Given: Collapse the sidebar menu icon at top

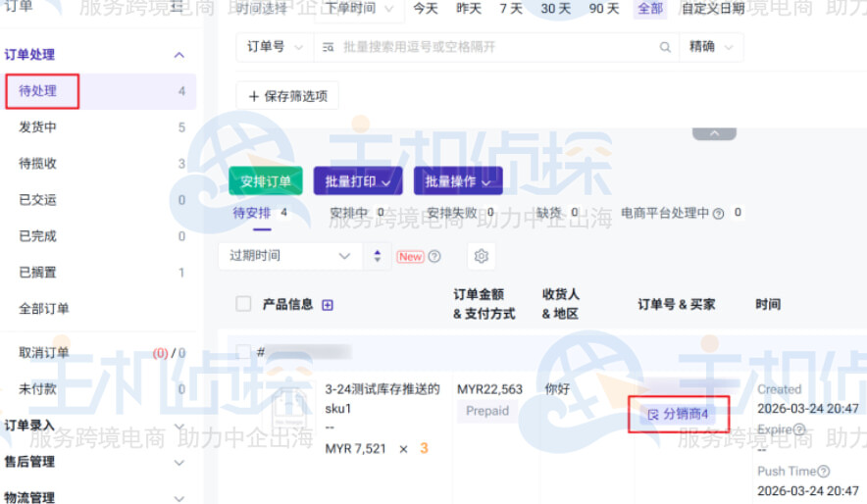Looking at the screenshot, I should point(177,7).
